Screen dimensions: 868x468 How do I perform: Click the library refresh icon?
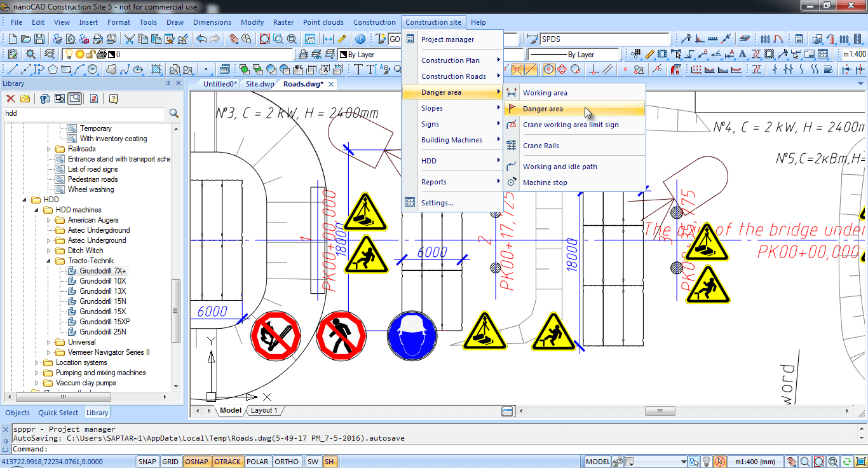click(93, 99)
